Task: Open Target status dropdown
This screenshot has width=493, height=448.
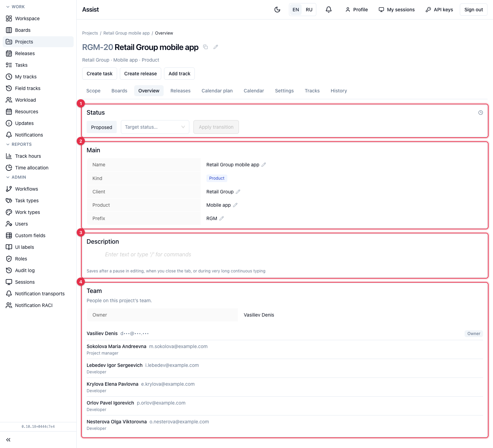Action: (155, 127)
